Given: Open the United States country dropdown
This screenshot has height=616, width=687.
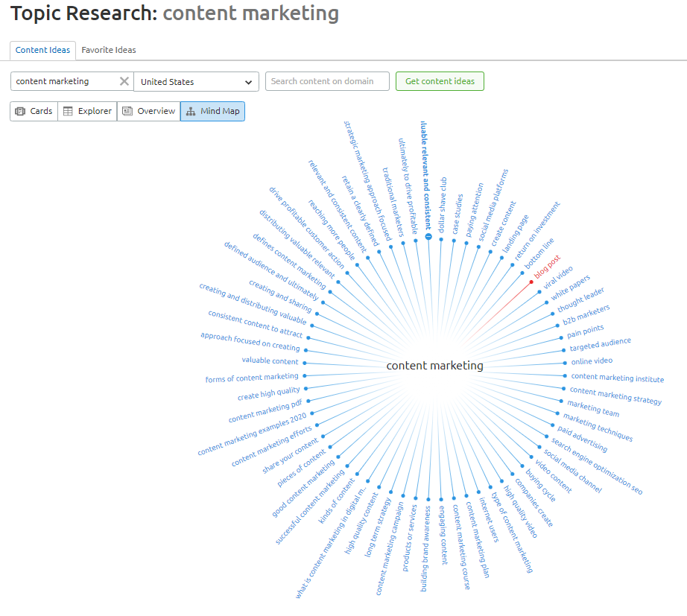Looking at the screenshot, I should tap(196, 82).
